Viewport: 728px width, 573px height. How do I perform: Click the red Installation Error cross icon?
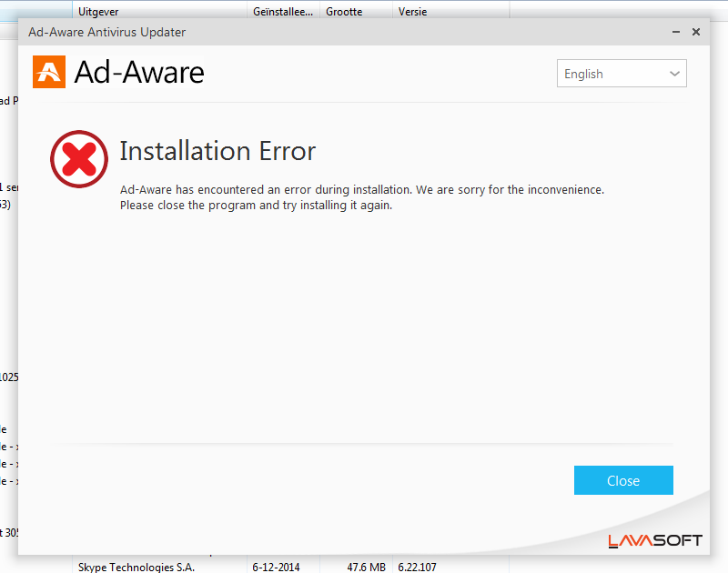(x=79, y=159)
